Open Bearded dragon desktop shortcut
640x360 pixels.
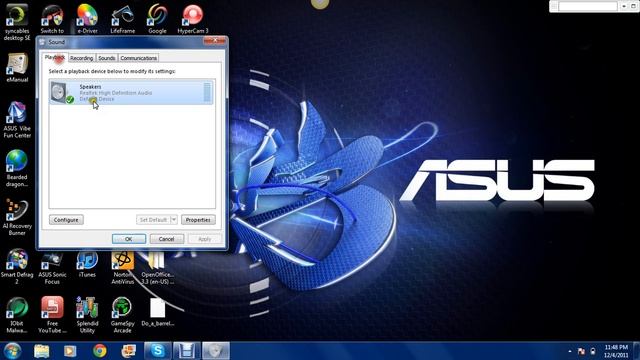click(x=17, y=169)
